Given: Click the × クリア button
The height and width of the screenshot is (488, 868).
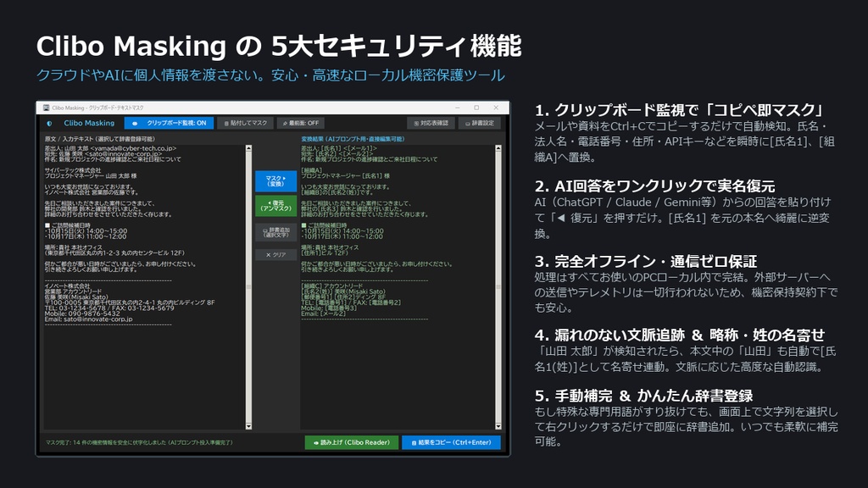Looking at the screenshot, I should [x=275, y=255].
